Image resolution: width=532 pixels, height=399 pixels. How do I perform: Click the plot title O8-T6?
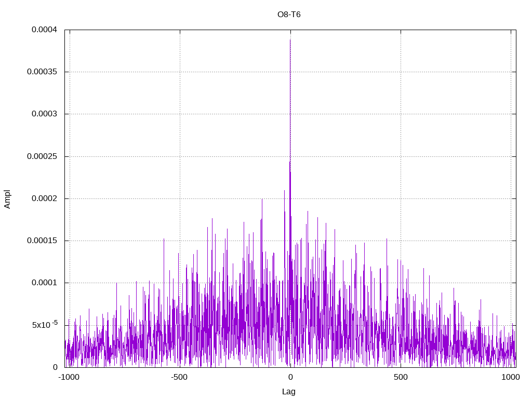[x=289, y=15]
